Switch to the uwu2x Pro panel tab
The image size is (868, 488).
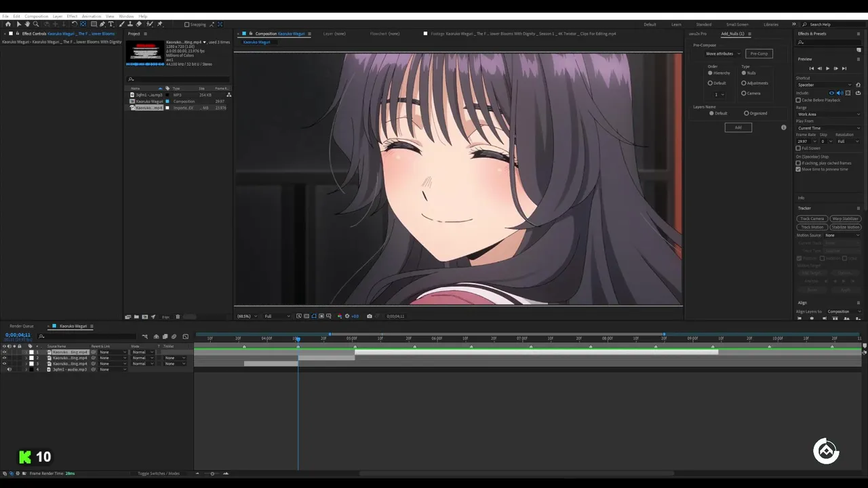(698, 34)
